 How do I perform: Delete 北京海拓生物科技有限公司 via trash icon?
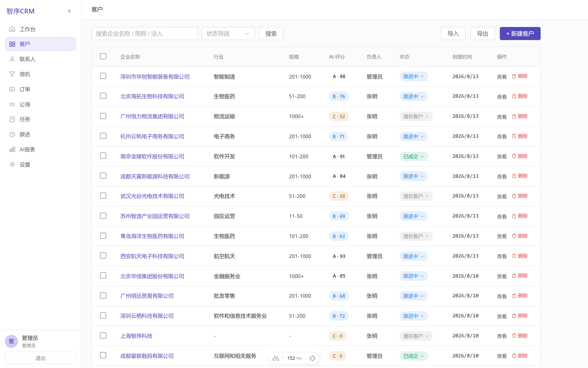pyautogui.click(x=514, y=96)
